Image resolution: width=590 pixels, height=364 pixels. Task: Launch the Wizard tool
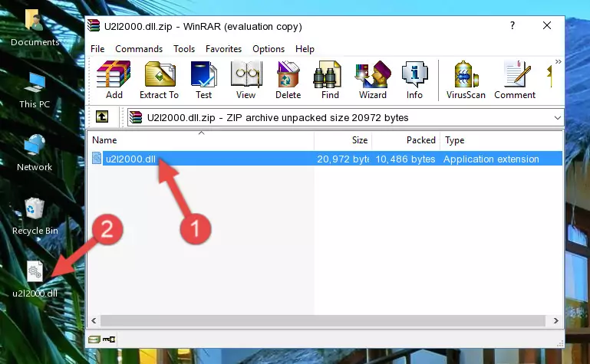pyautogui.click(x=373, y=80)
